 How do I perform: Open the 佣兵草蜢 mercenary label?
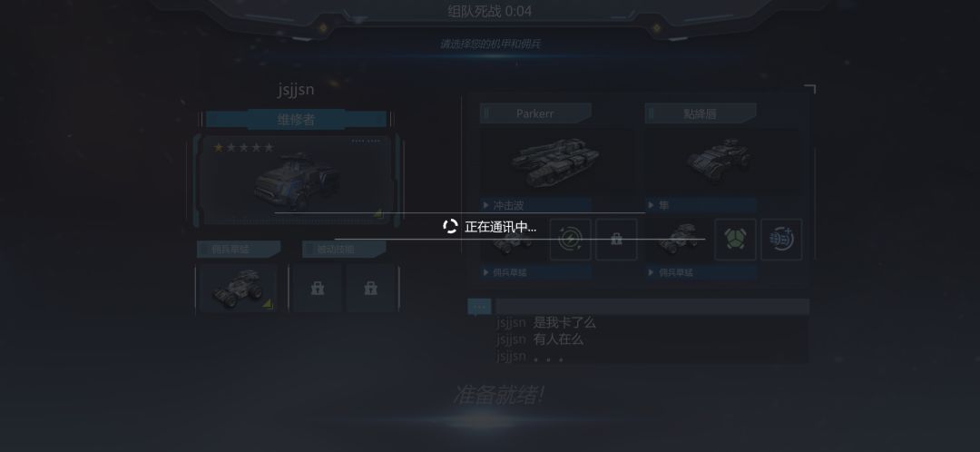pyautogui.click(x=238, y=249)
